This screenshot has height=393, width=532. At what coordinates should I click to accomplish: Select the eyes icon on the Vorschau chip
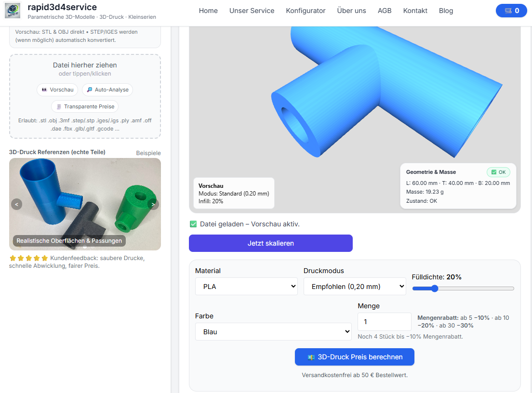pyautogui.click(x=43, y=90)
